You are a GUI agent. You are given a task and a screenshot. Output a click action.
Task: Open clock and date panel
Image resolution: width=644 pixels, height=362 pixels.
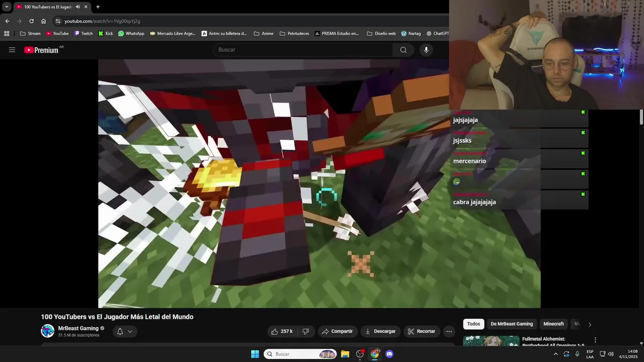[x=629, y=354]
